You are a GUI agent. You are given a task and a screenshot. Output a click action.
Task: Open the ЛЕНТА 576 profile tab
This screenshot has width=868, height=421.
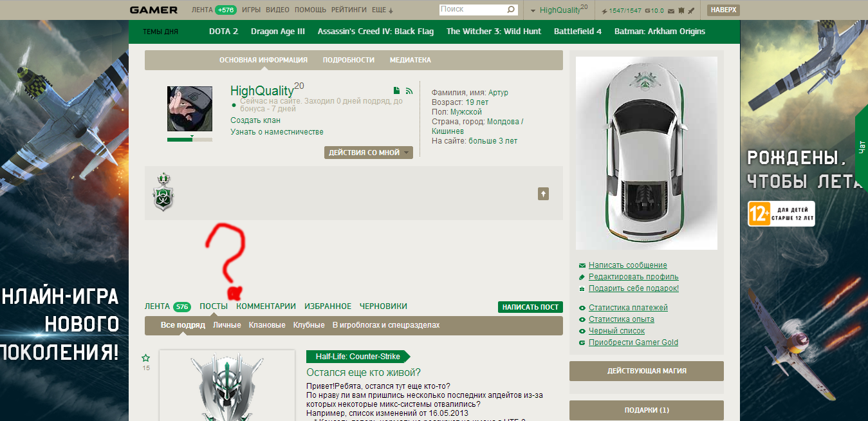click(168, 306)
